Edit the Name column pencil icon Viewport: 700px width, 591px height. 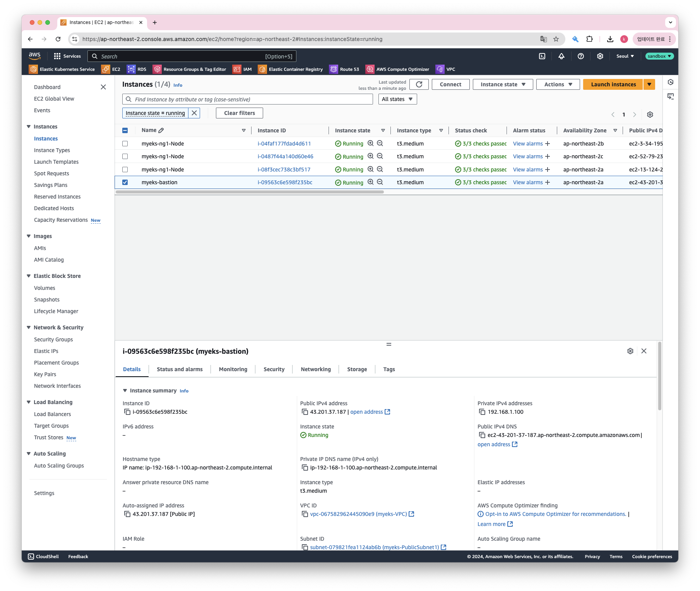(x=161, y=130)
